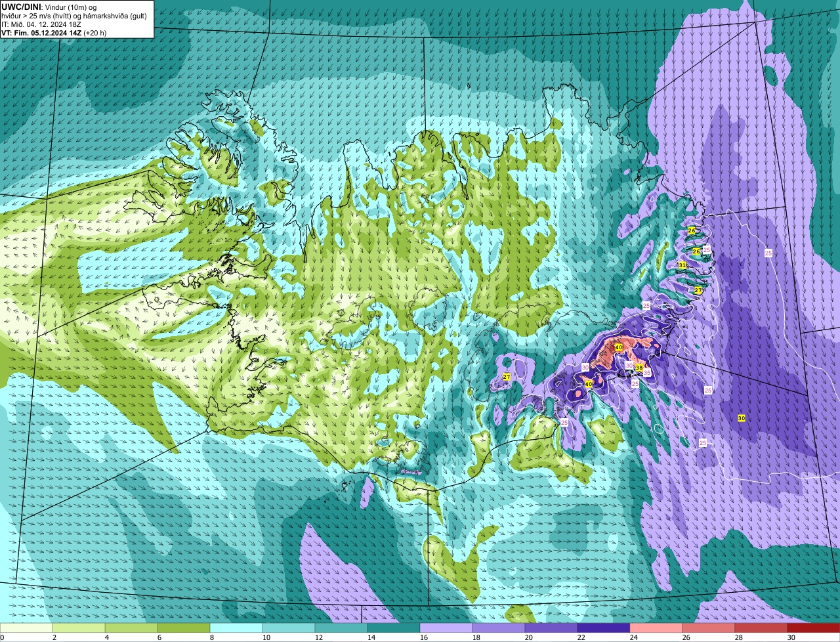Click the white '35' gust contour label
840x642 pixels.
click(647, 373)
